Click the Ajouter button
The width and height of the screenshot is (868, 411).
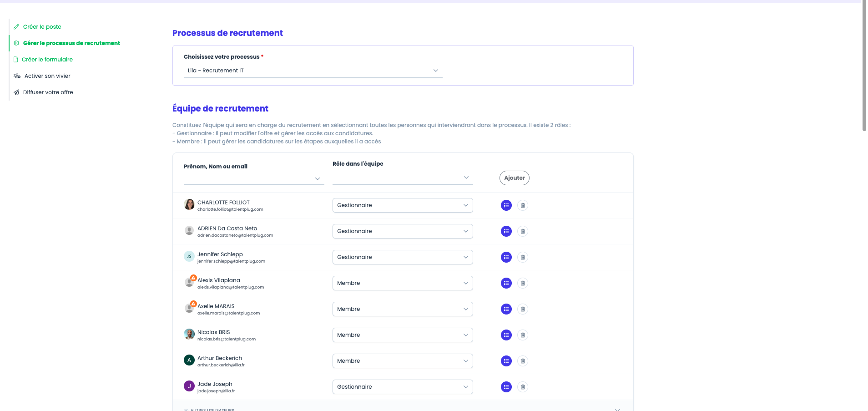click(515, 178)
